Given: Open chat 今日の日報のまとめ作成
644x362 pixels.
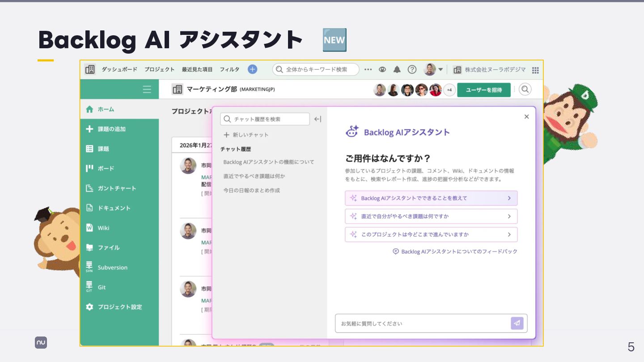Looking at the screenshot, I should 251,190.
